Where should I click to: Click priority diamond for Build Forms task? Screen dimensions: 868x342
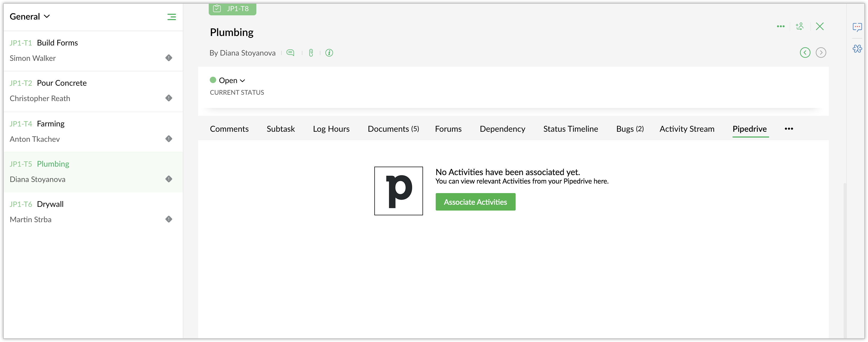click(x=169, y=58)
